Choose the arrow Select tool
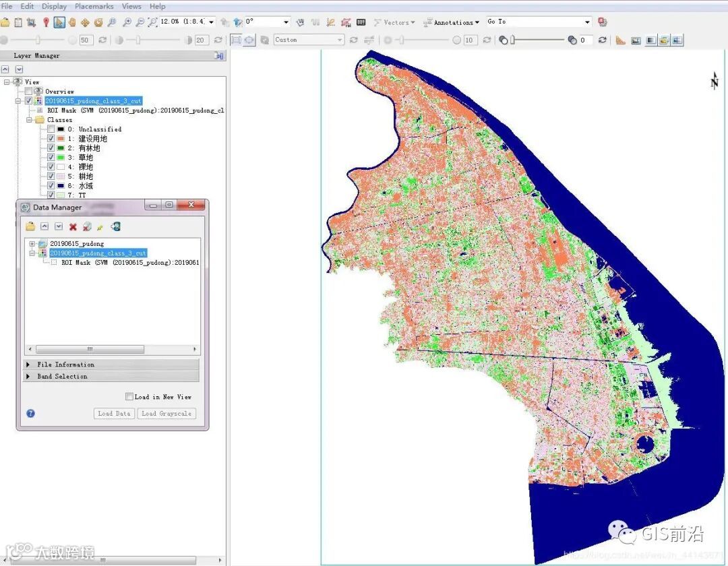The width and height of the screenshot is (728, 566). [x=59, y=22]
